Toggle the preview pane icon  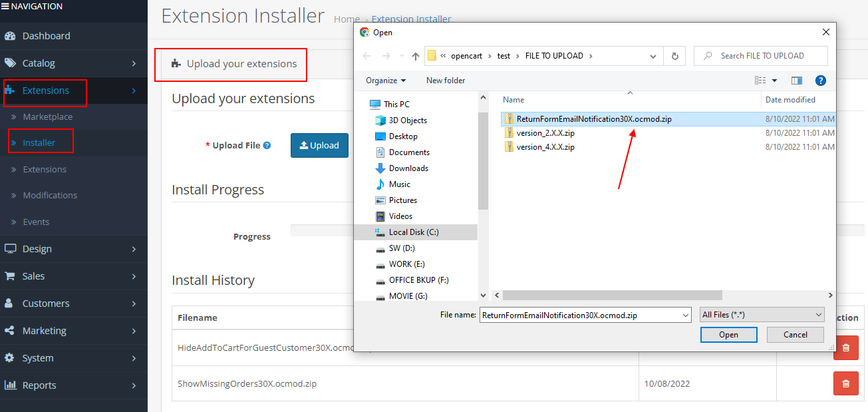(797, 81)
